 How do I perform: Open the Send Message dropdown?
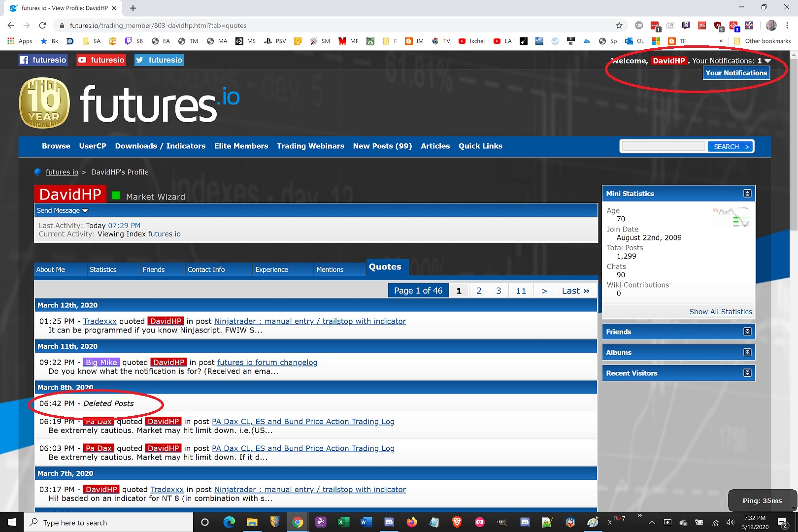pyautogui.click(x=62, y=210)
